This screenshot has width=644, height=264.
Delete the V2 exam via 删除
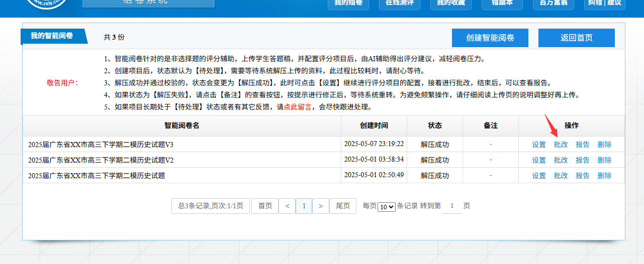[x=604, y=160]
